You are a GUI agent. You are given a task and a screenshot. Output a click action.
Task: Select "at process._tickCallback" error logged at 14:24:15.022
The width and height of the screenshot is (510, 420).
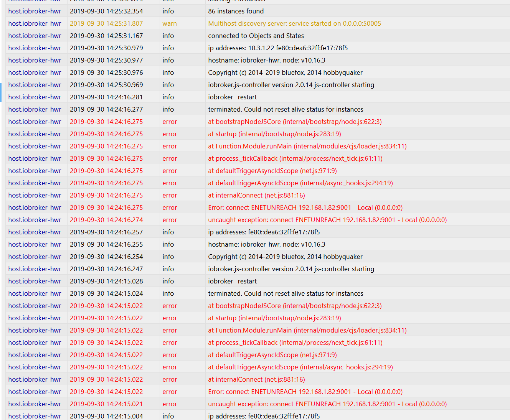pyautogui.click(x=295, y=343)
